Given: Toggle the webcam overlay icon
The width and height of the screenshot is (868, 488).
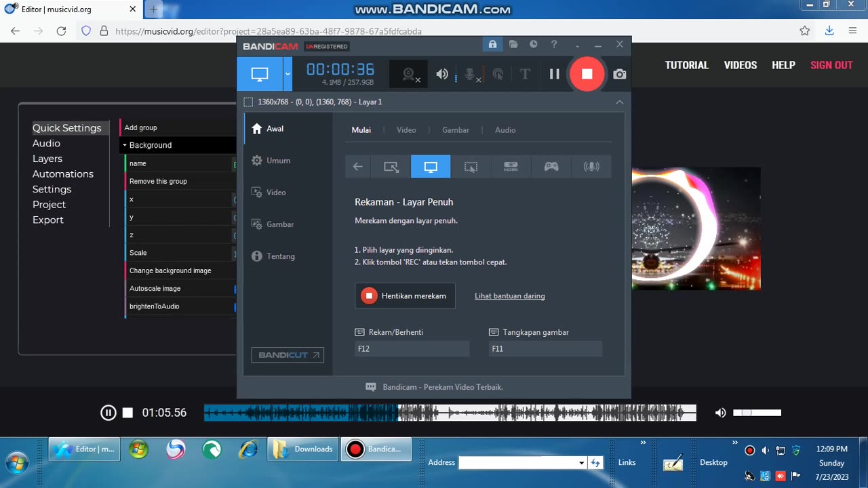Looking at the screenshot, I should [408, 75].
